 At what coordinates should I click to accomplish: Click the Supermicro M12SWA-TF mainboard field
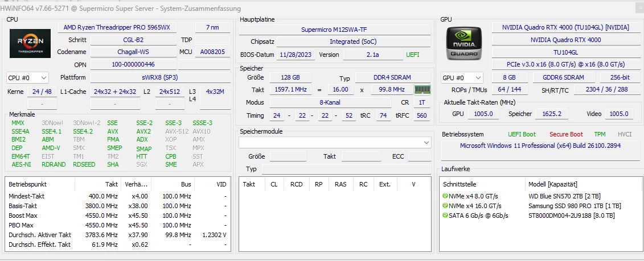[x=335, y=30]
